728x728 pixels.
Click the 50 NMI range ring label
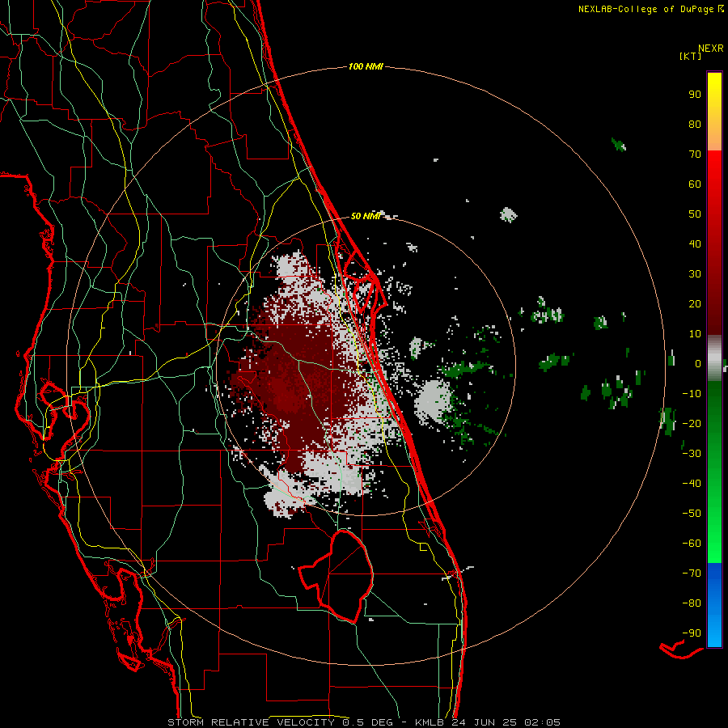tap(366, 216)
